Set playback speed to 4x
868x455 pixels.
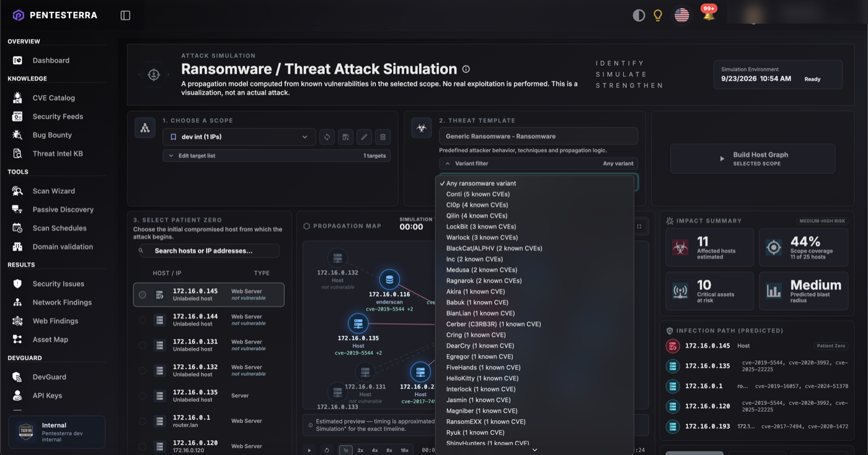[x=375, y=450]
